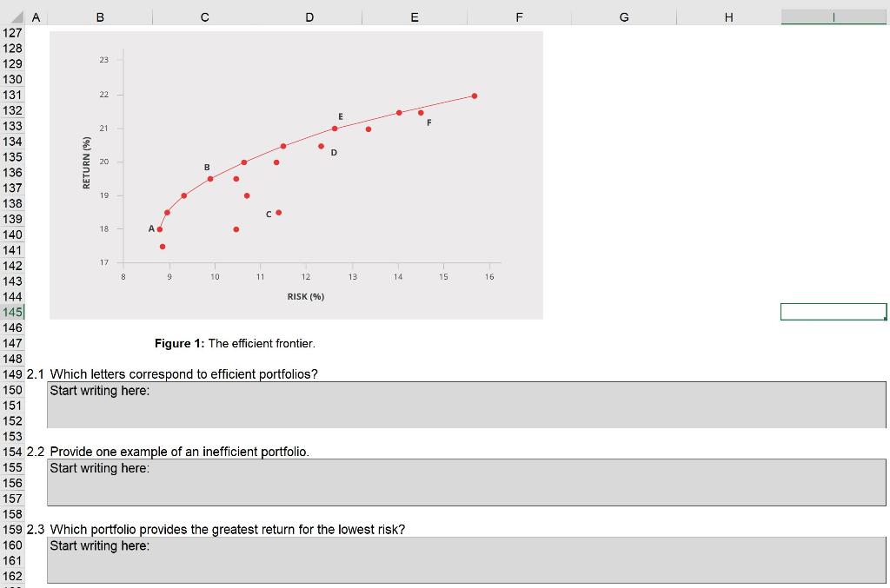This screenshot has width=890, height=588.
Task: Select column header B
Action: (x=100, y=17)
